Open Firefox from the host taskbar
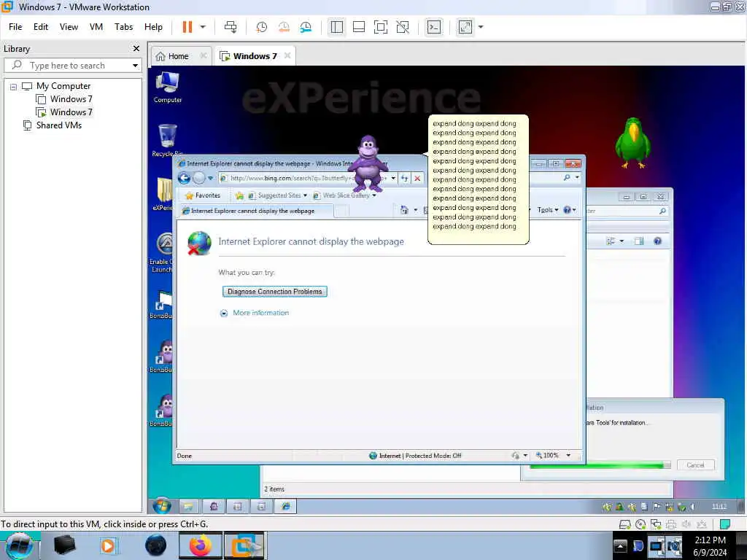 coord(201,545)
